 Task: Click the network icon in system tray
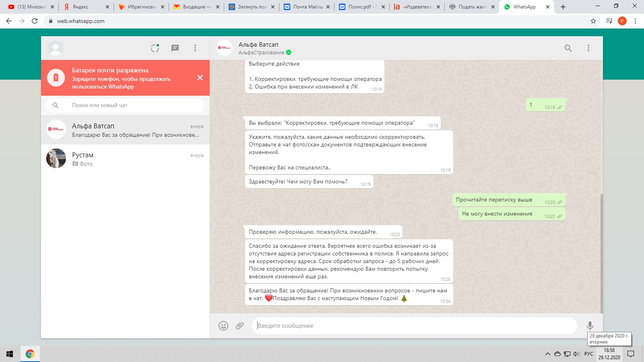point(567,354)
